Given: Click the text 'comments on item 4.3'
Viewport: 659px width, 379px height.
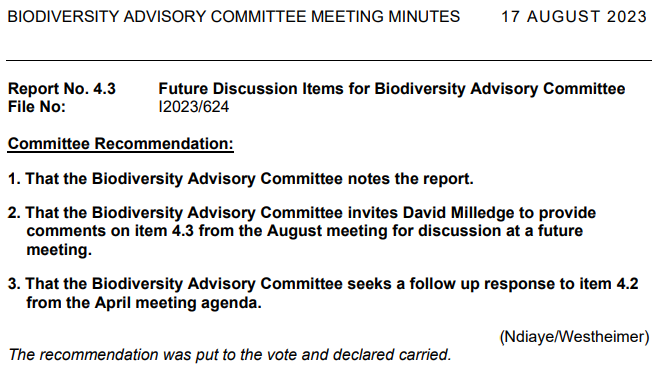Looking at the screenshot, I should coord(110,231).
